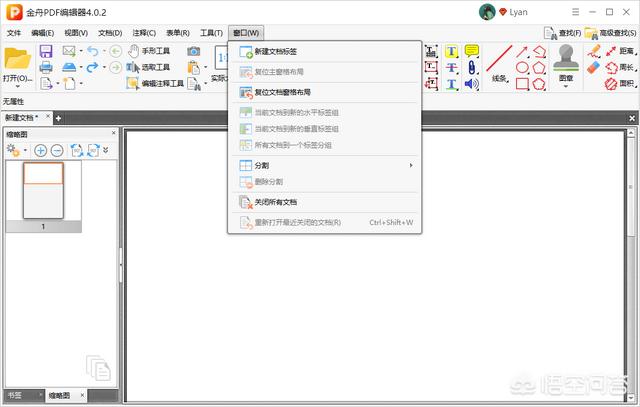Click the Paste clipboard icon
This screenshot has height=407, width=640.
point(193,67)
